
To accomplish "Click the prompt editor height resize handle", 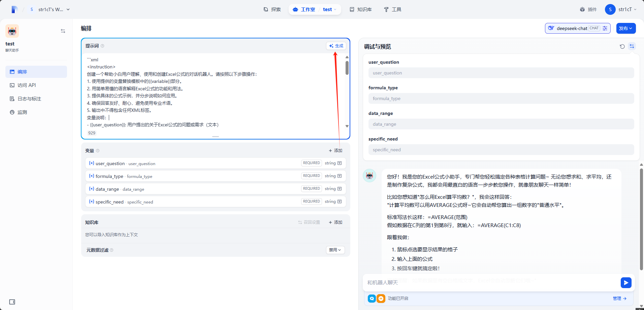I will click(216, 136).
